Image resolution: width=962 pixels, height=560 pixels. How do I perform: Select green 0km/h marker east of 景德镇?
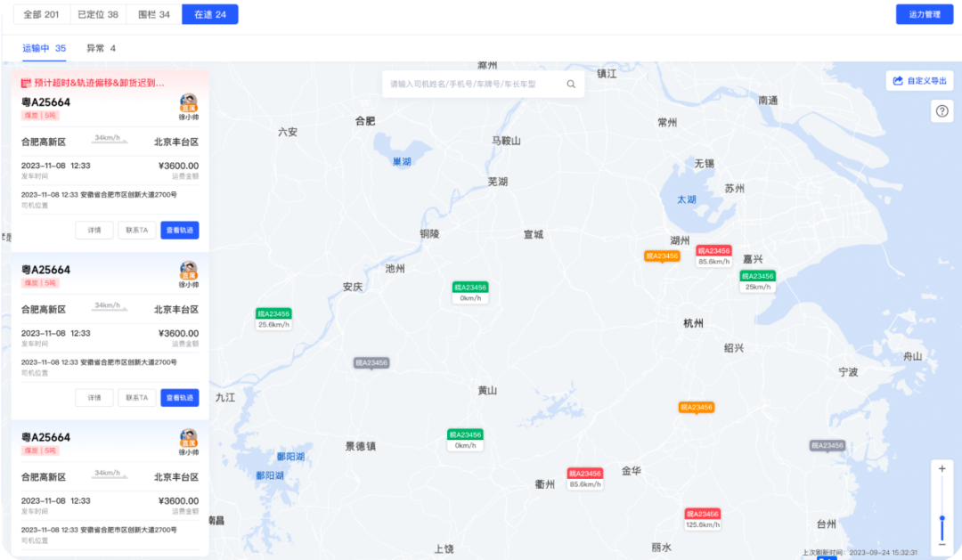point(465,440)
